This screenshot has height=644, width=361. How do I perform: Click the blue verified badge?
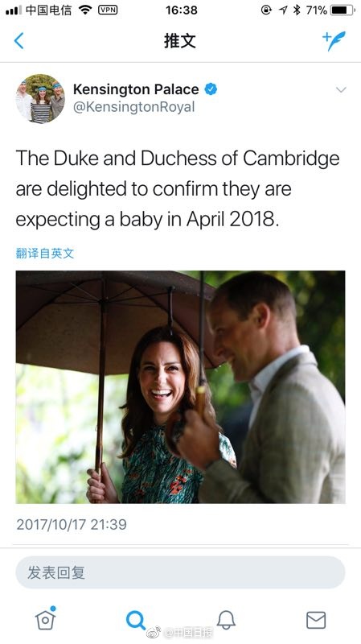[x=211, y=89]
